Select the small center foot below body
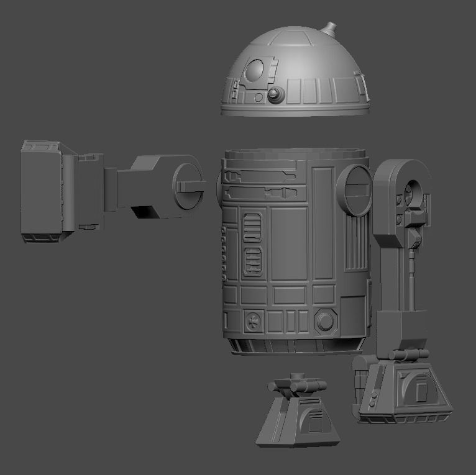 (x=298, y=410)
